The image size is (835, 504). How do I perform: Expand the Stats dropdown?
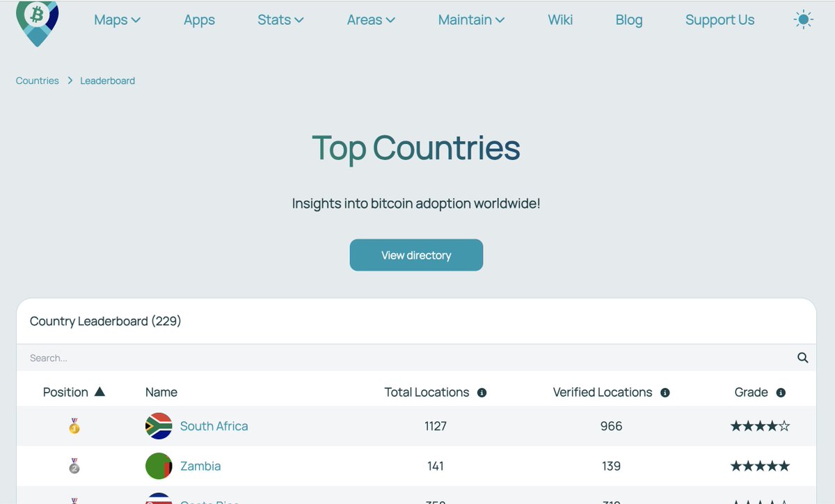click(280, 19)
